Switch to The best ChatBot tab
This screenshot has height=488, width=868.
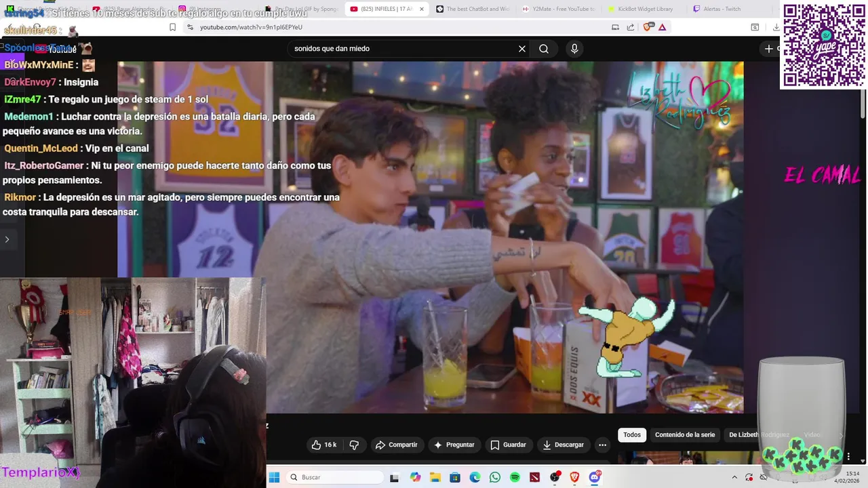tap(473, 9)
